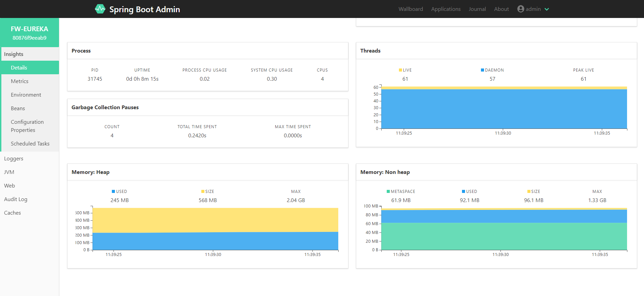Click the PEAK LIVE label
Viewport: 644px width, 296px height.
583,70
